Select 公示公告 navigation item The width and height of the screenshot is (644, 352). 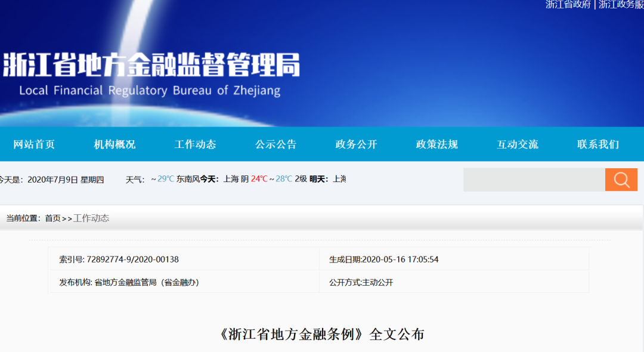(x=275, y=144)
